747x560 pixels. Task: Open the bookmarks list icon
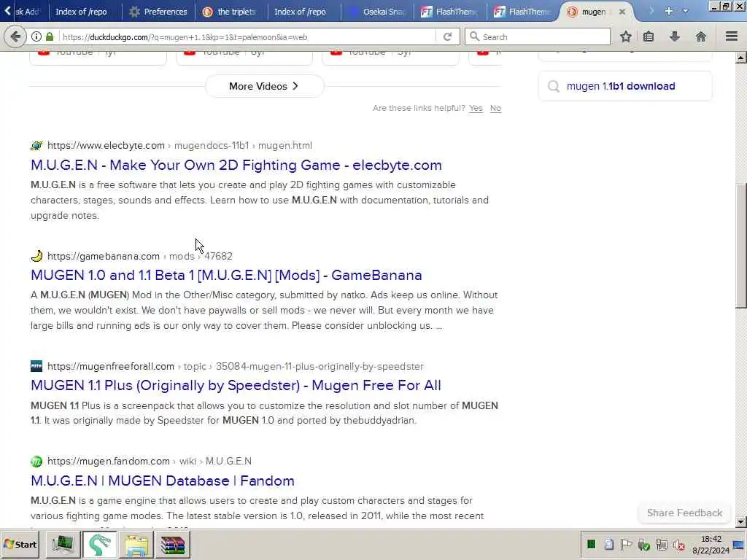[x=649, y=36]
